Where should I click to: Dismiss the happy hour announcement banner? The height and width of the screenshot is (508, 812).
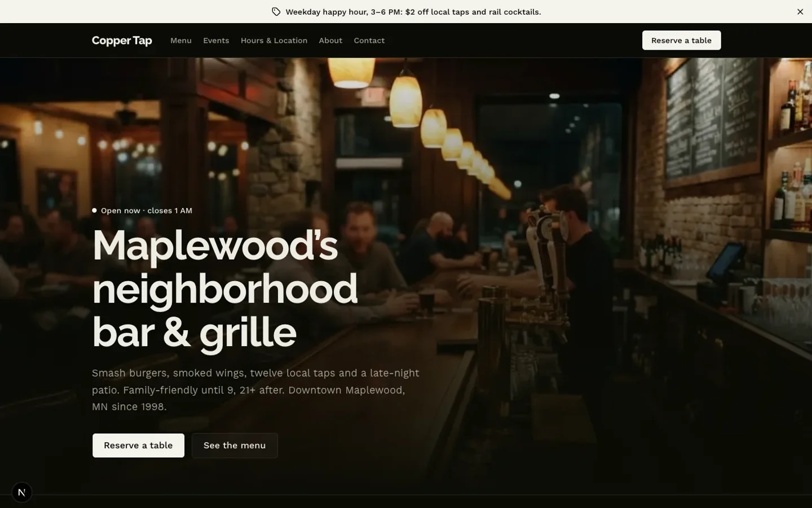click(800, 11)
